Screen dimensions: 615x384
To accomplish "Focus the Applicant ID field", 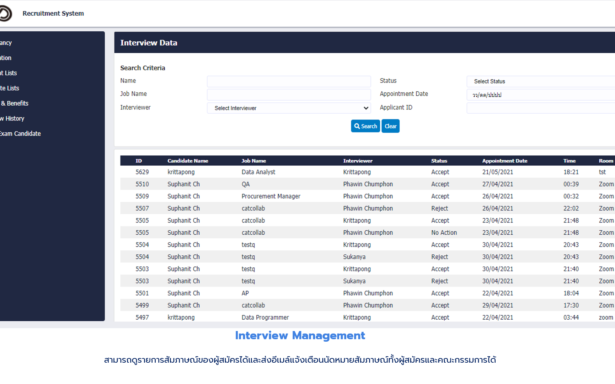I will (x=540, y=108).
